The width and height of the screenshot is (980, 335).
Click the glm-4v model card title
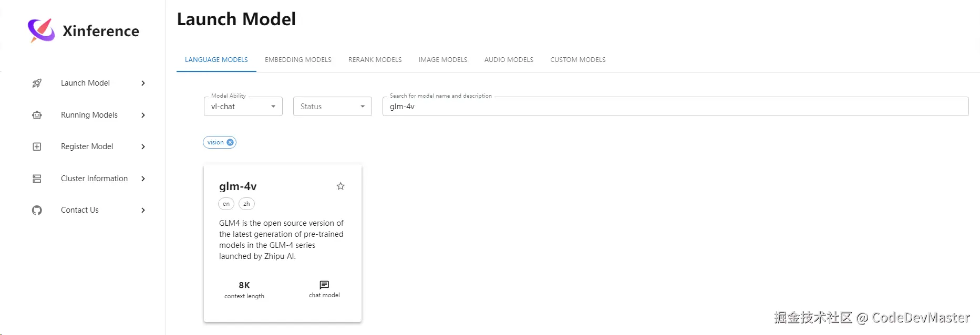click(238, 186)
